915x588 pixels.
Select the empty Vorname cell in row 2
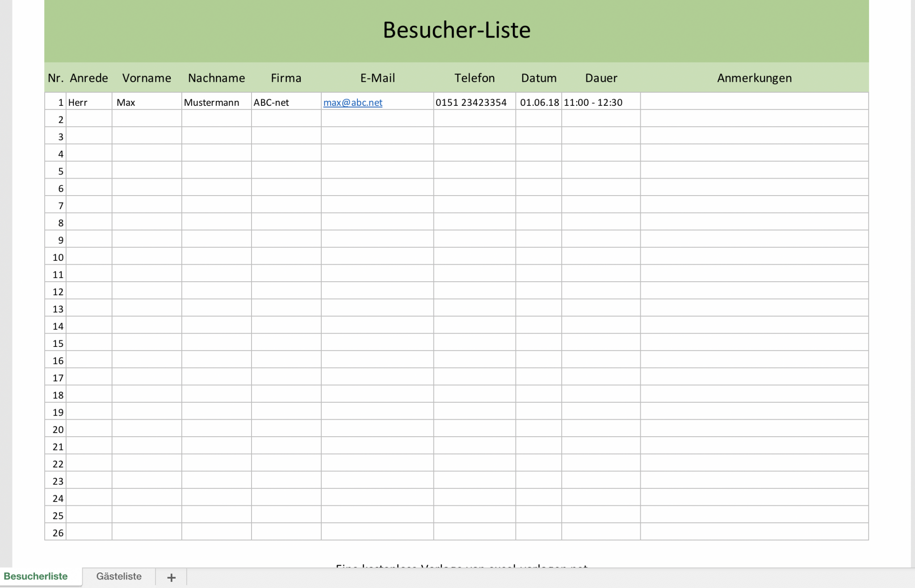(147, 119)
